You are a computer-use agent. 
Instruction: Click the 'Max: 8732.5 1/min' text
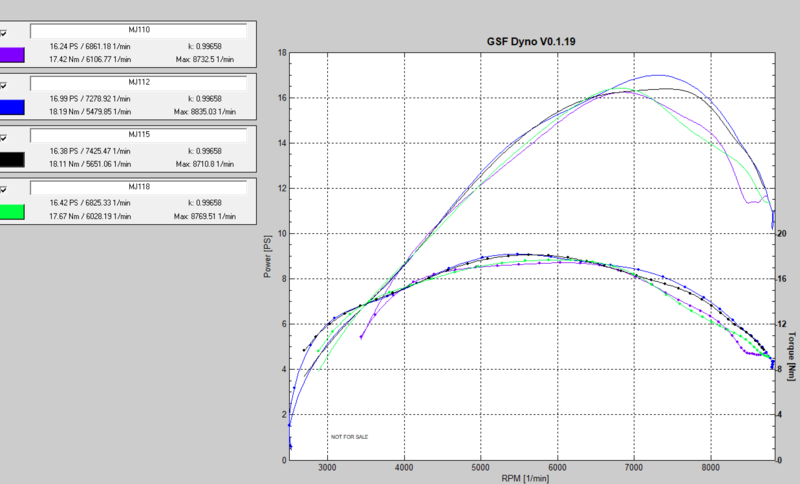[x=205, y=59]
